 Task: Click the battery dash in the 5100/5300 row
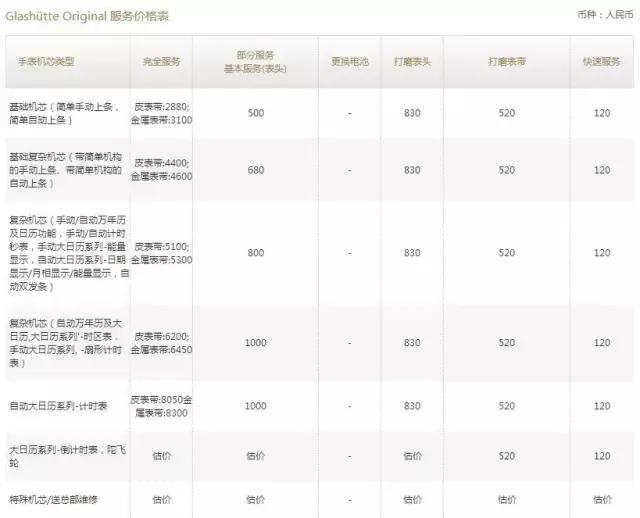[x=350, y=253]
